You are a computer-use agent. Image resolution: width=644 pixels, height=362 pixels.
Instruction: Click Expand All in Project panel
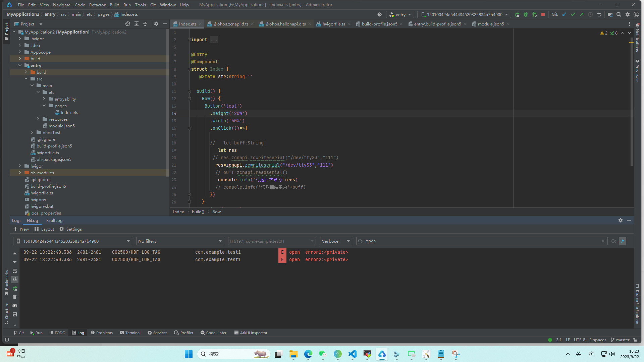click(x=137, y=24)
